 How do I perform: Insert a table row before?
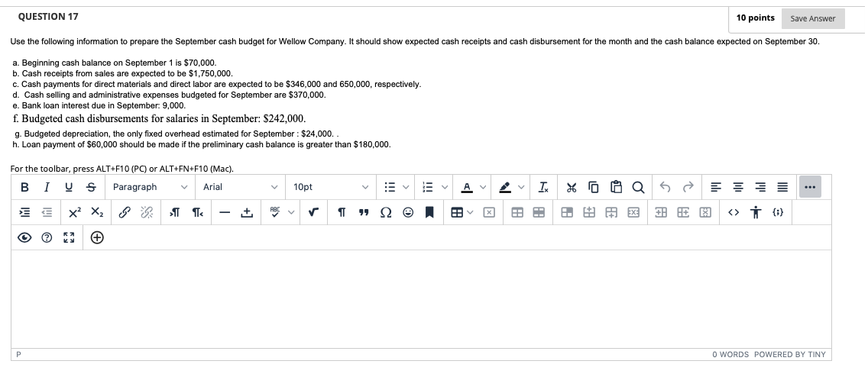(x=589, y=212)
